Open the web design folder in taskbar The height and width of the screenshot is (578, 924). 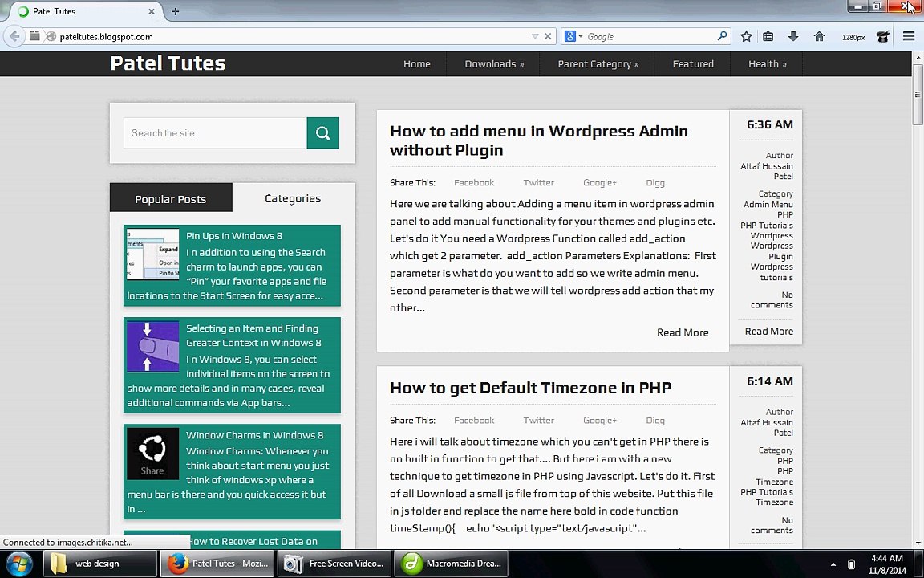[101, 564]
